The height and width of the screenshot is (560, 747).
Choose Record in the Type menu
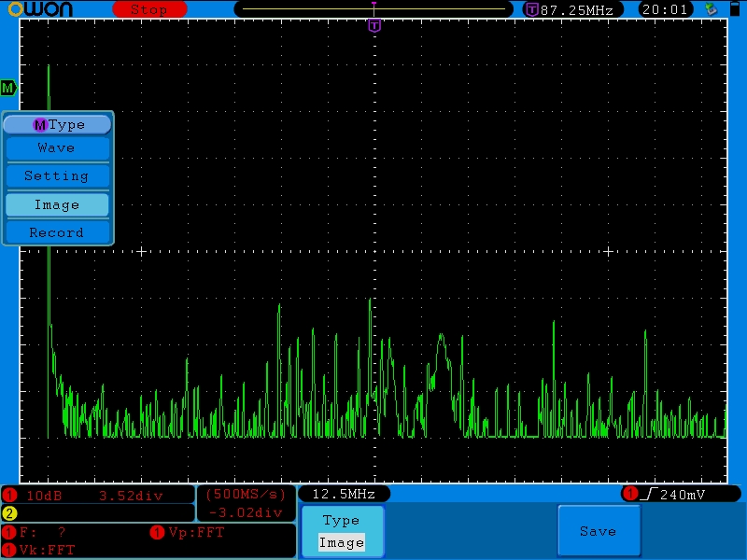[57, 232]
